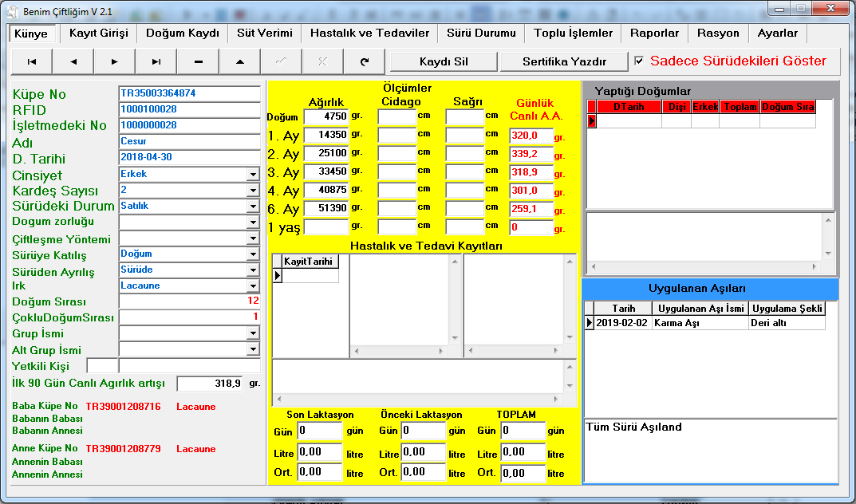Image resolution: width=856 pixels, height=504 pixels.
Task: Click the refresh navigator button
Action: tap(365, 61)
